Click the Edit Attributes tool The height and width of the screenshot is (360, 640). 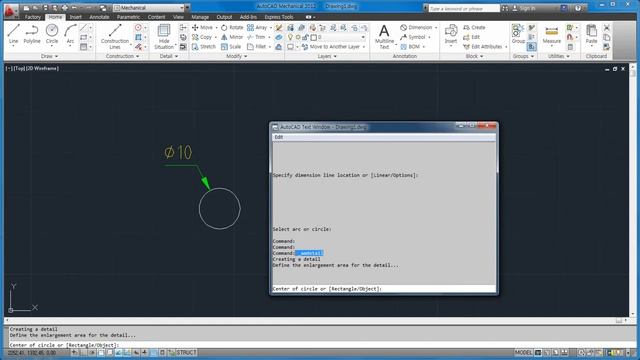point(483,47)
